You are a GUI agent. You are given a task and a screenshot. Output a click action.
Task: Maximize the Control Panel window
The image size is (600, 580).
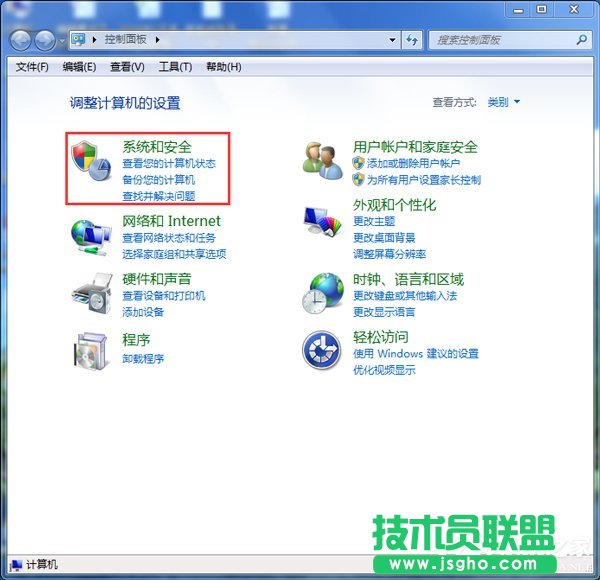tap(541, 10)
